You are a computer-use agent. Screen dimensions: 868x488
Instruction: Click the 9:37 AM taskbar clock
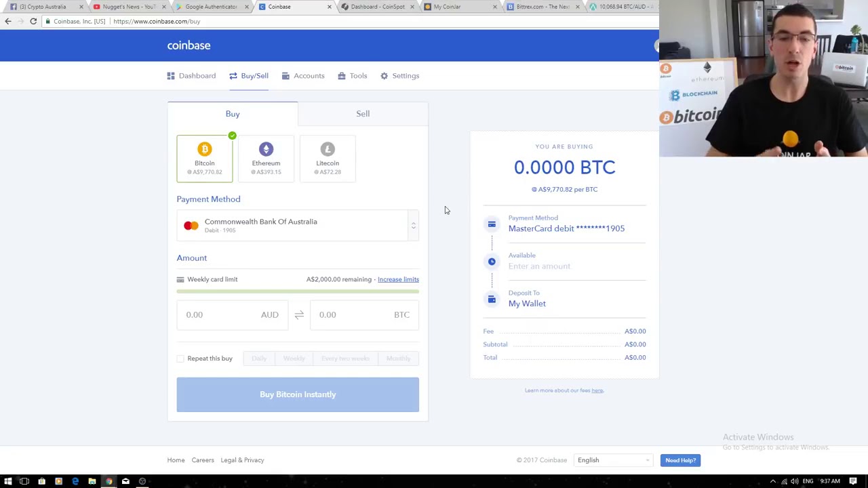point(830,481)
